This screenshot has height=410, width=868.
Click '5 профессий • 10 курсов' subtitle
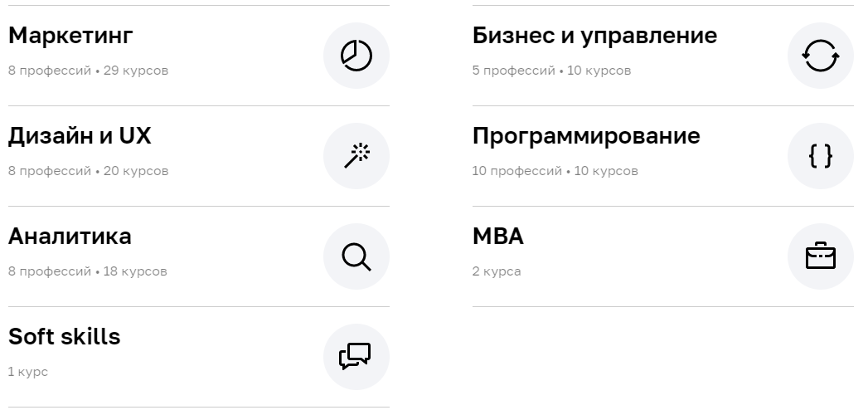coord(551,71)
